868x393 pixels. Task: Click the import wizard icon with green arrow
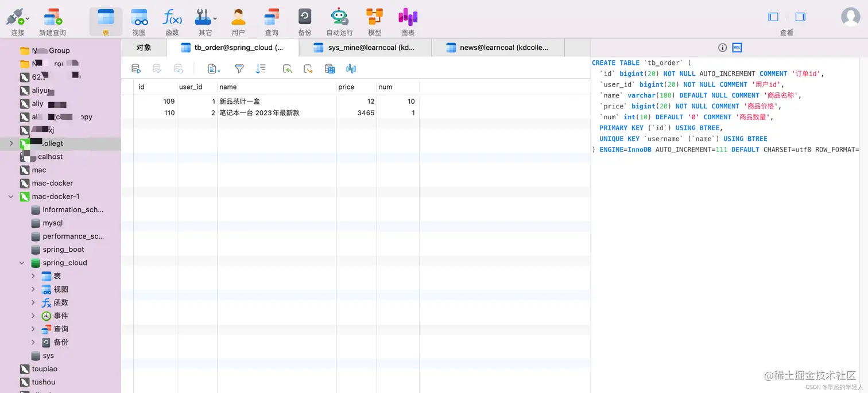click(288, 69)
